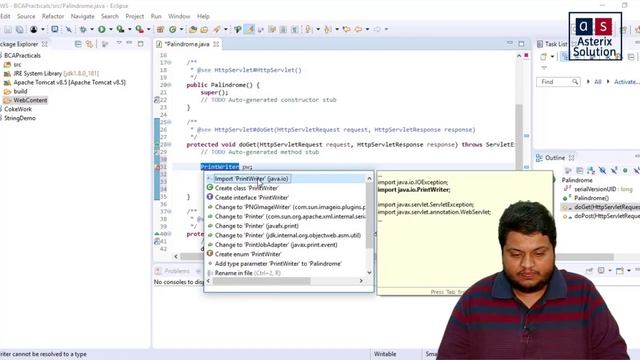The height and width of the screenshot is (360, 640).
Task: Click the Forward navigation arrow icon
Action: point(377,29)
